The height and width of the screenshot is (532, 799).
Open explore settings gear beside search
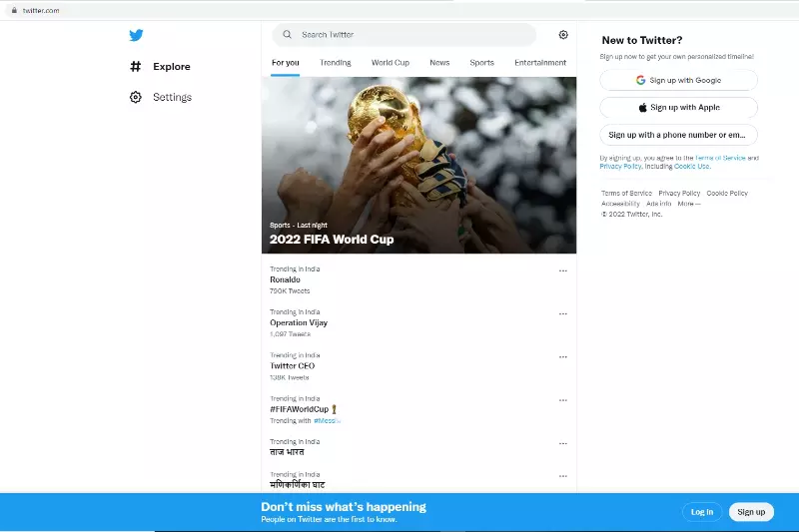[563, 35]
